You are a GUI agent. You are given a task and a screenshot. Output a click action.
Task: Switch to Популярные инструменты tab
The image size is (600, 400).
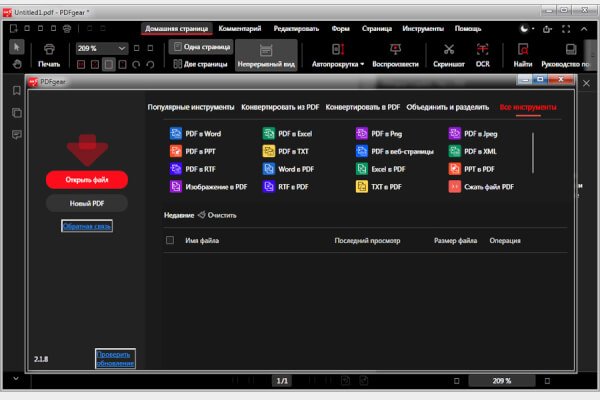point(191,107)
